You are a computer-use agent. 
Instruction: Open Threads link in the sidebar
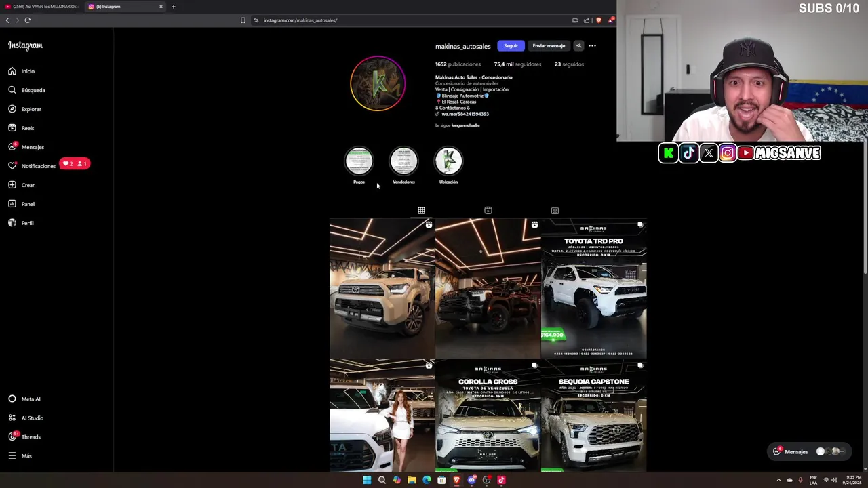(24, 437)
